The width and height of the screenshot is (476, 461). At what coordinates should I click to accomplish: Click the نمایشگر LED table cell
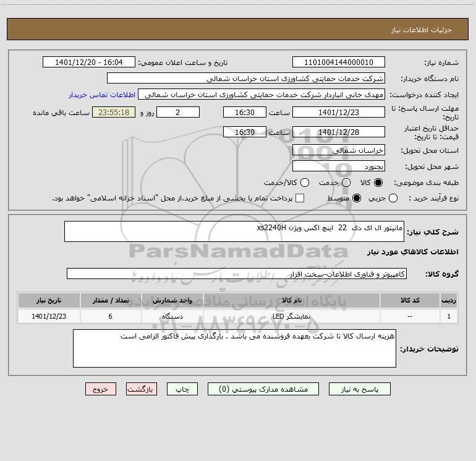coord(291,316)
